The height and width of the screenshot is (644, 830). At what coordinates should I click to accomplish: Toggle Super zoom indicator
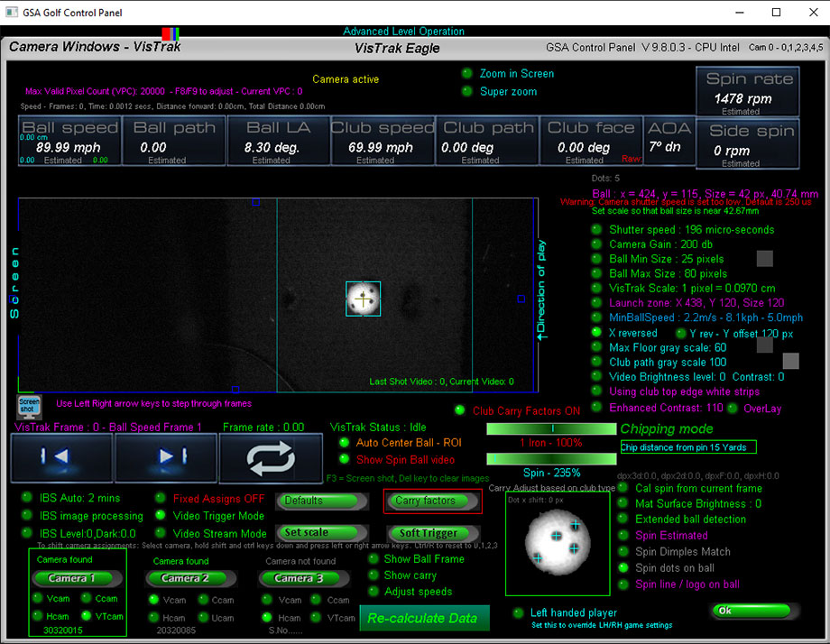point(467,91)
